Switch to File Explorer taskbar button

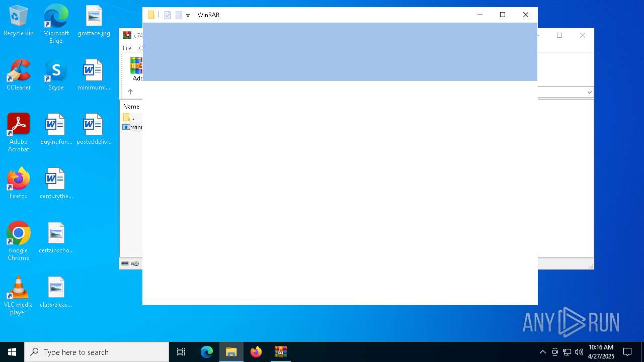coord(231,352)
